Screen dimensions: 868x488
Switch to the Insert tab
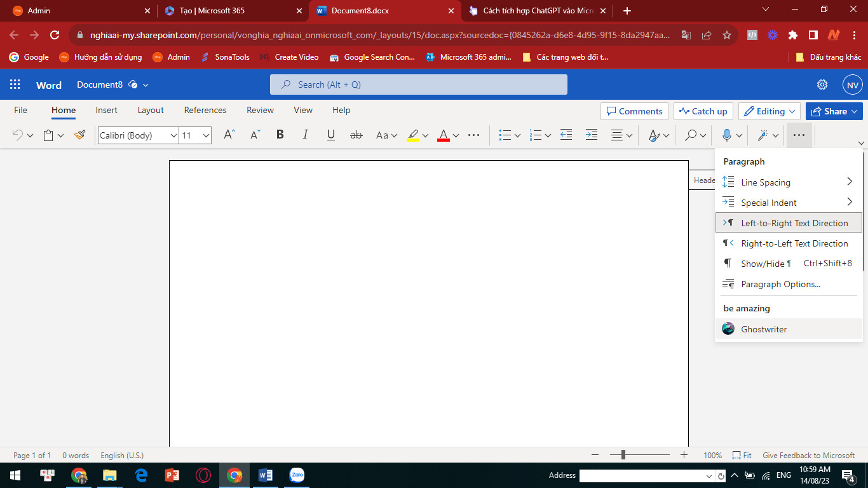106,110
